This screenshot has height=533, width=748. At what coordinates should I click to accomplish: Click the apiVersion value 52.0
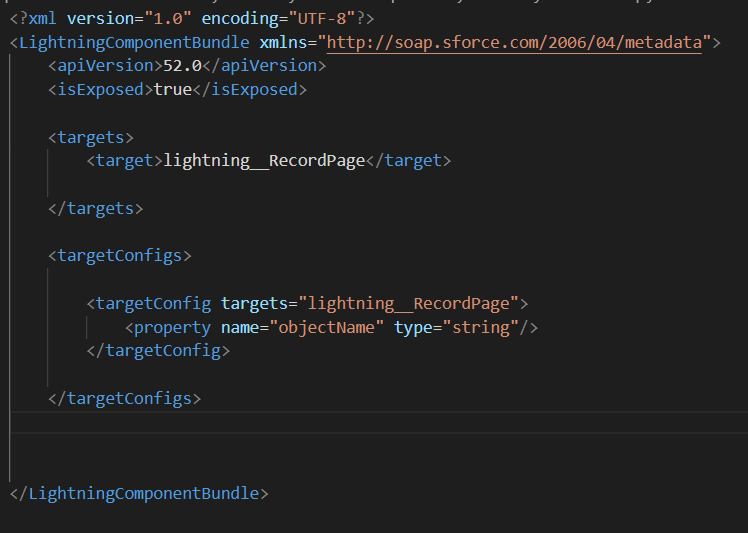183,66
